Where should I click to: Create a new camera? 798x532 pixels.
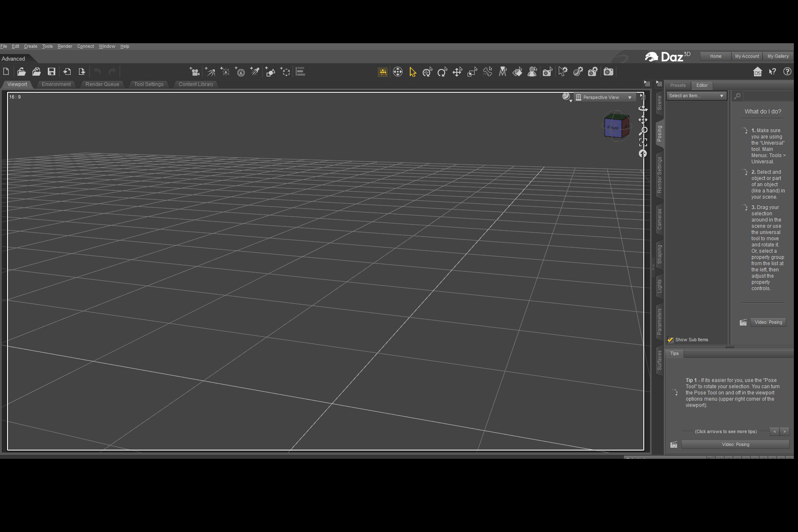coord(195,72)
